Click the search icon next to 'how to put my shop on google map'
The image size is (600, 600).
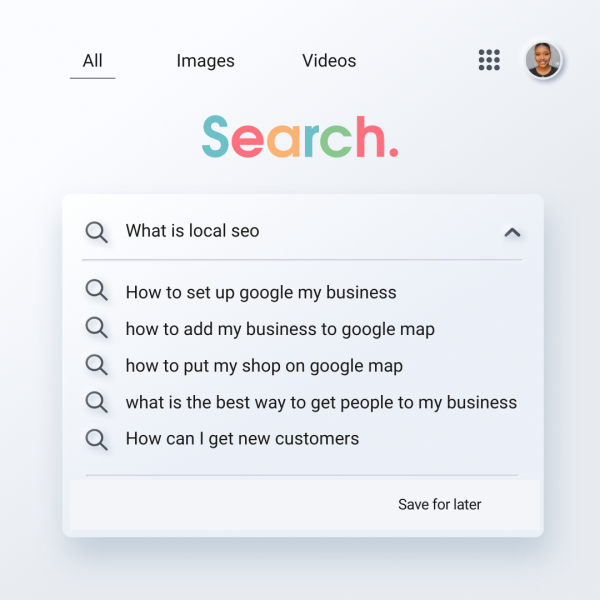(96, 365)
